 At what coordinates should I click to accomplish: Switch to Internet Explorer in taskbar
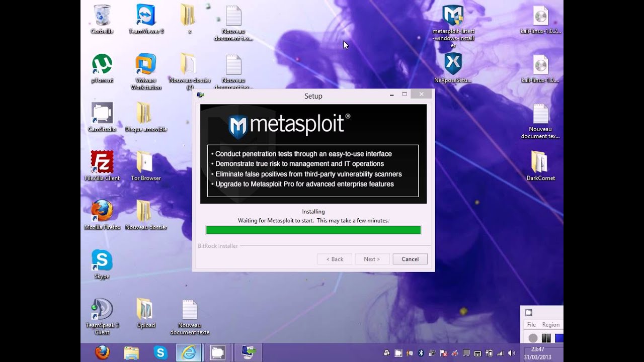(x=189, y=352)
